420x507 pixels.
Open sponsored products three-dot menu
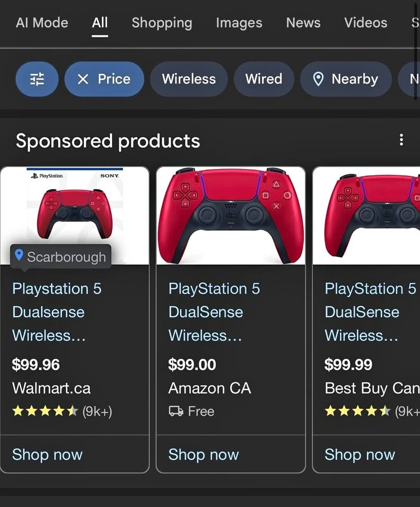tap(401, 140)
